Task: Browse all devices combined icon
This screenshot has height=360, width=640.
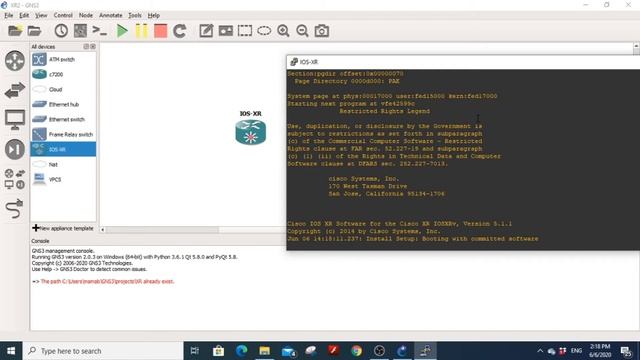Action: (15, 179)
